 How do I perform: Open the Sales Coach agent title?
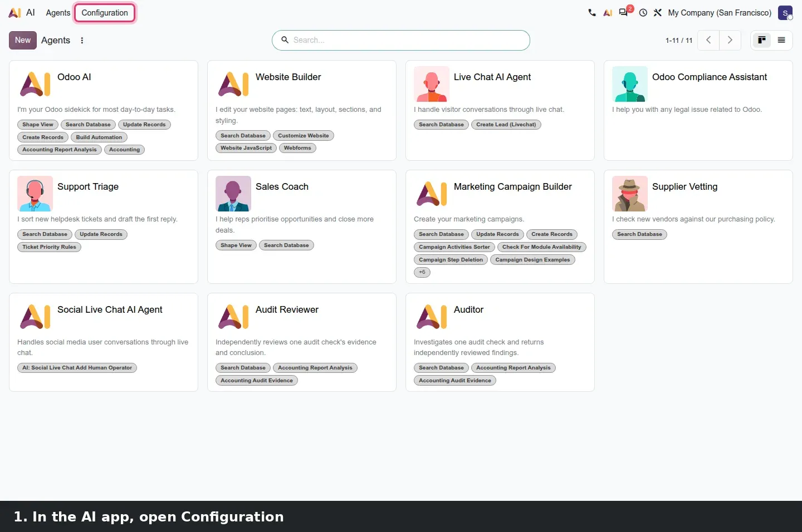pos(282,186)
